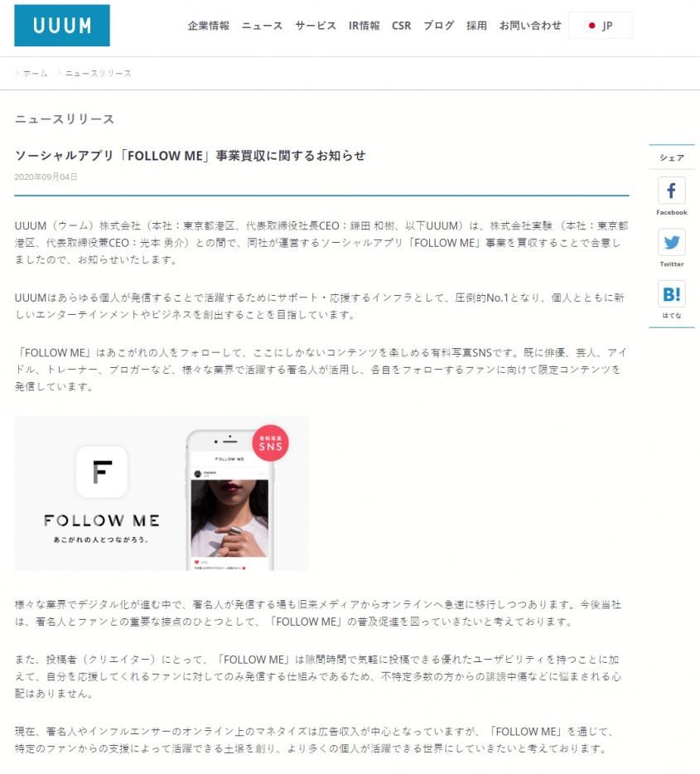Click the UUUM logo
This screenshot has width=700, height=774.
tap(62, 26)
